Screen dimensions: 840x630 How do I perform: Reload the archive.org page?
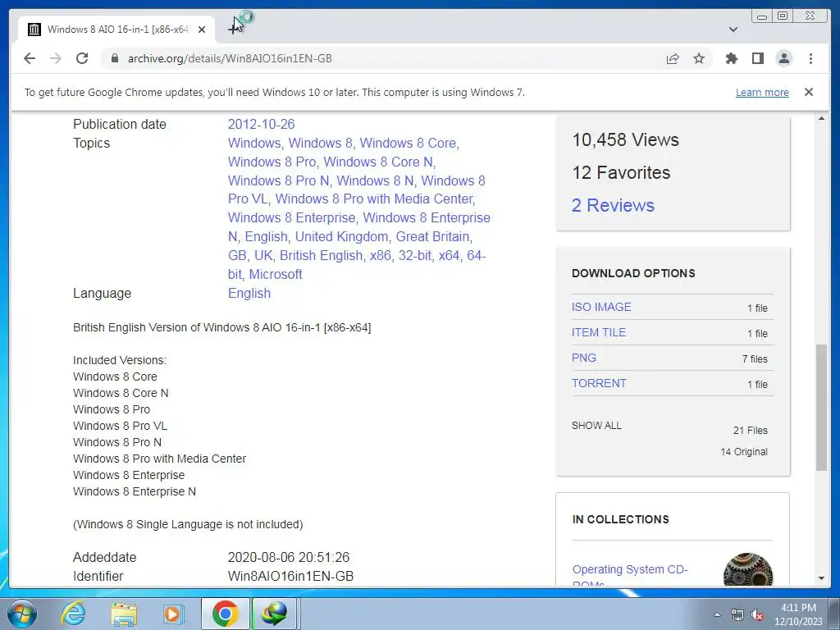tap(82, 58)
